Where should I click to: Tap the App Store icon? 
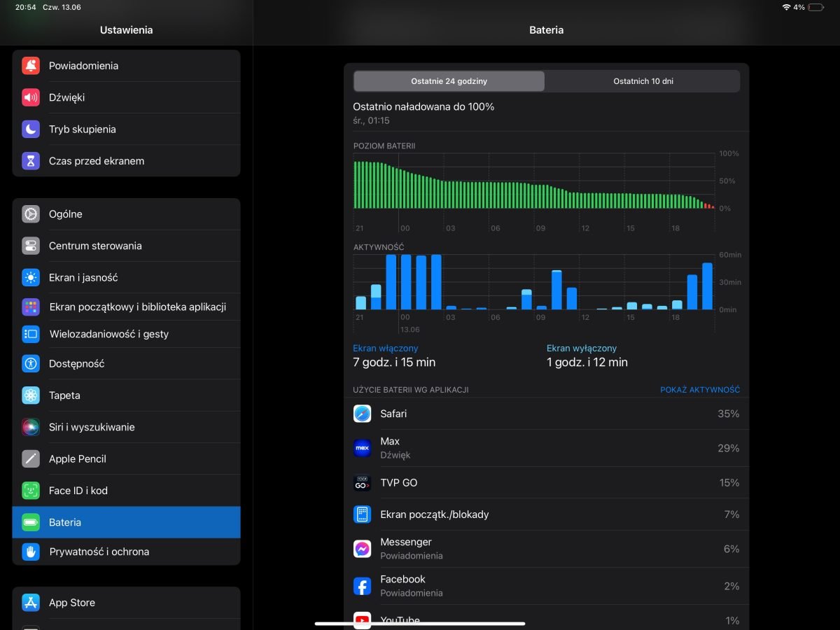point(31,603)
